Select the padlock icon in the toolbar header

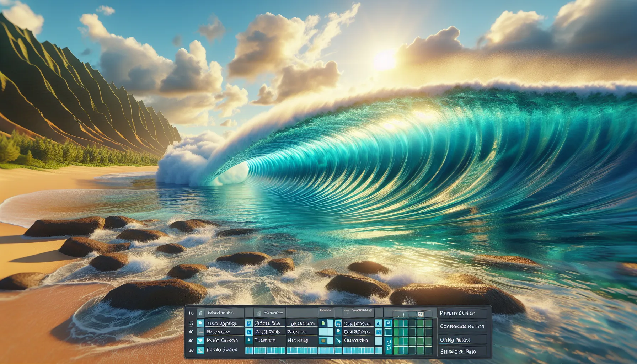tap(201, 313)
